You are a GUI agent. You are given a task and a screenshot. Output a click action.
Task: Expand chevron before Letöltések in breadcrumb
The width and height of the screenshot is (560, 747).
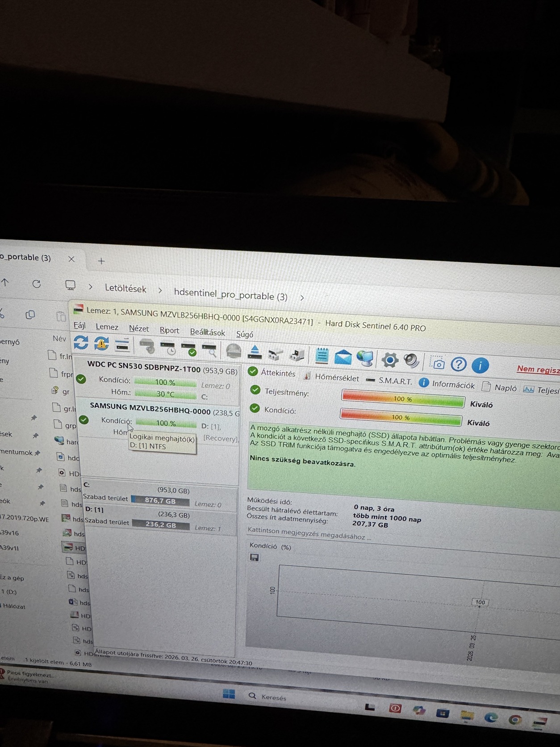pyautogui.click(x=90, y=287)
